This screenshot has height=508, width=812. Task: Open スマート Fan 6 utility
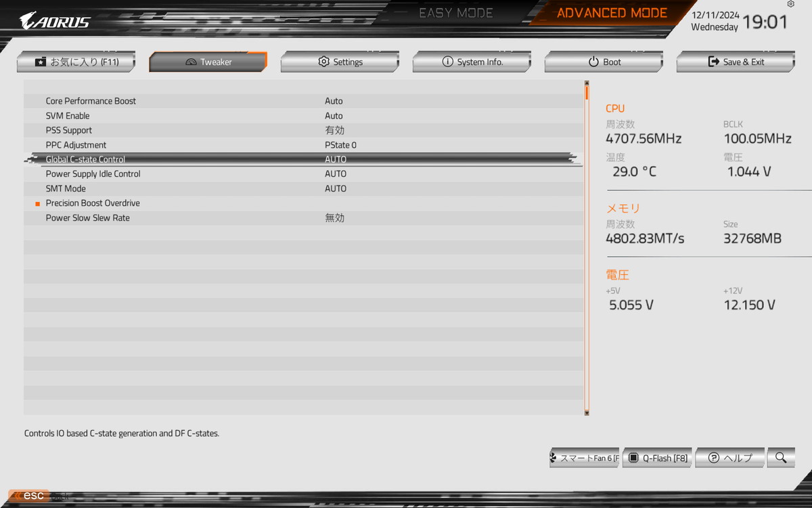pyautogui.click(x=585, y=458)
